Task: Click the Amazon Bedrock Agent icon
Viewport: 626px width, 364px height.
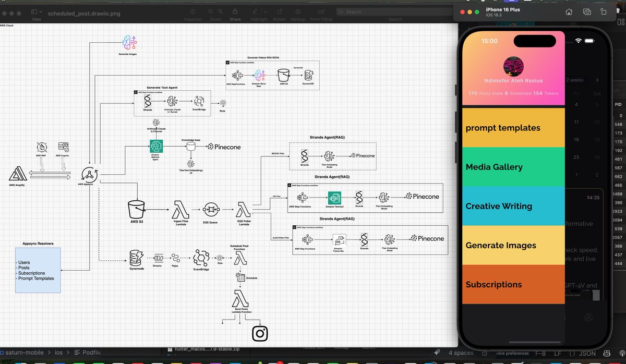Action: click(156, 146)
